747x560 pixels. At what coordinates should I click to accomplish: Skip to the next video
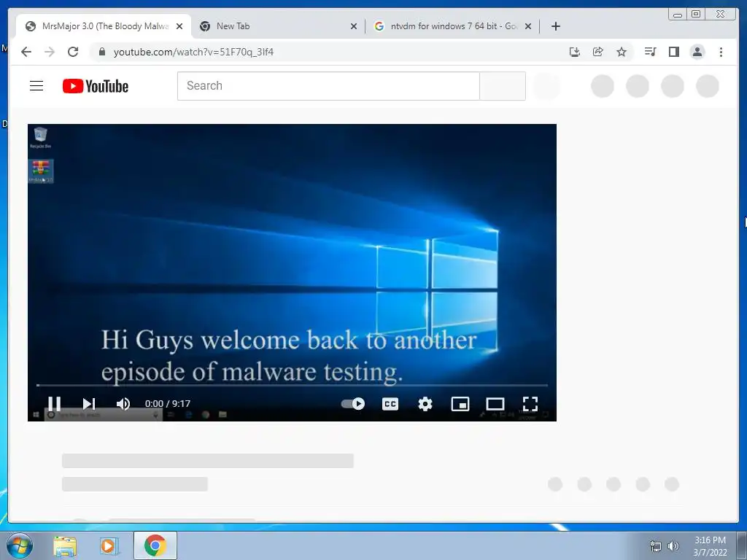pyautogui.click(x=88, y=404)
